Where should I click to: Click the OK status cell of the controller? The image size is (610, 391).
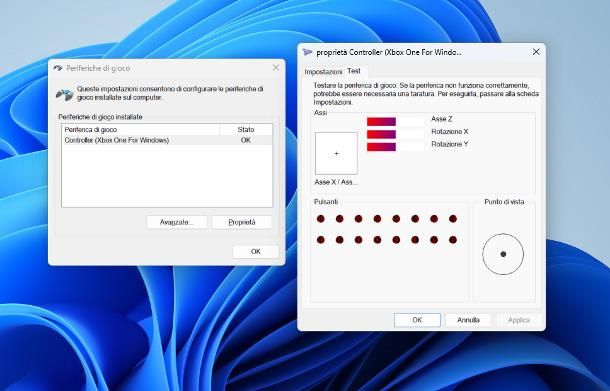245,140
